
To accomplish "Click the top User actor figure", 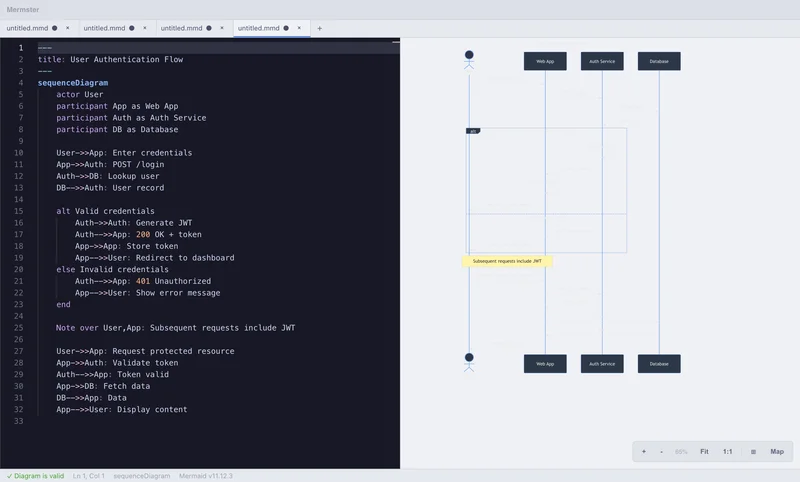I will pos(469,60).
